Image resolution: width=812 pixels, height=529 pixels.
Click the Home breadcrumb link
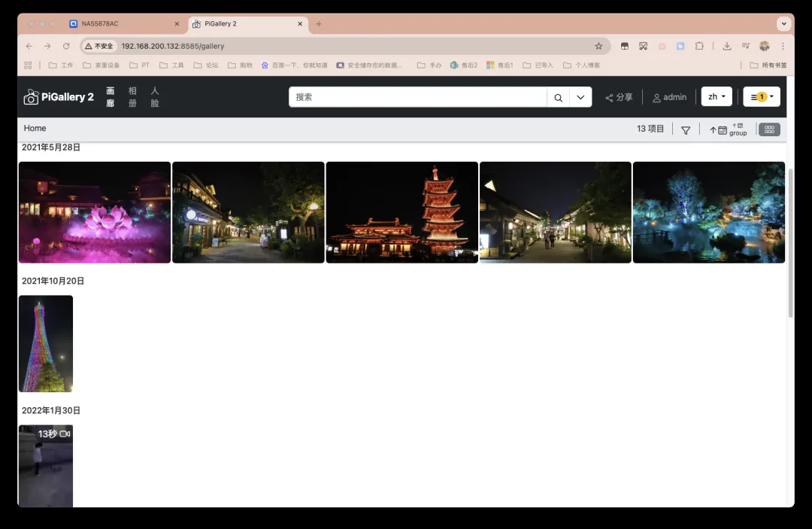pyautogui.click(x=35, y=129)
